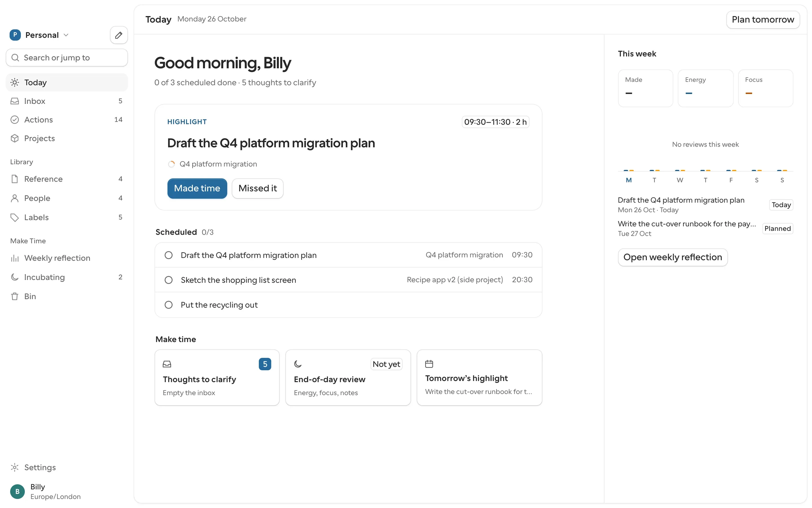Click the Search or jump to field

(x=67, y=58)
